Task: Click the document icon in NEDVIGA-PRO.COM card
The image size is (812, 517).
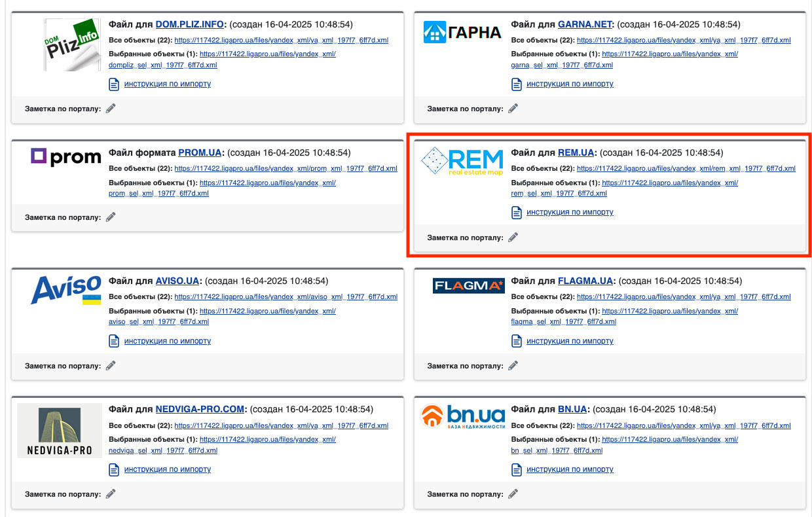Action: click(114, 469)
